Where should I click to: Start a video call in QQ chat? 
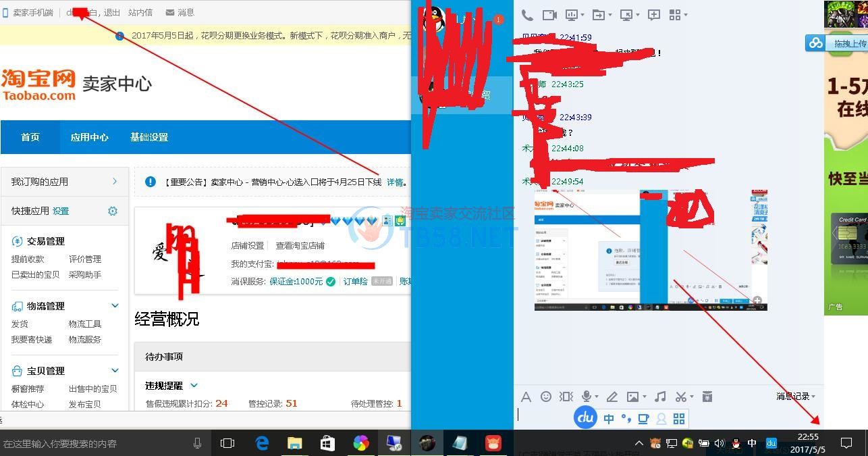coord(549,15)
